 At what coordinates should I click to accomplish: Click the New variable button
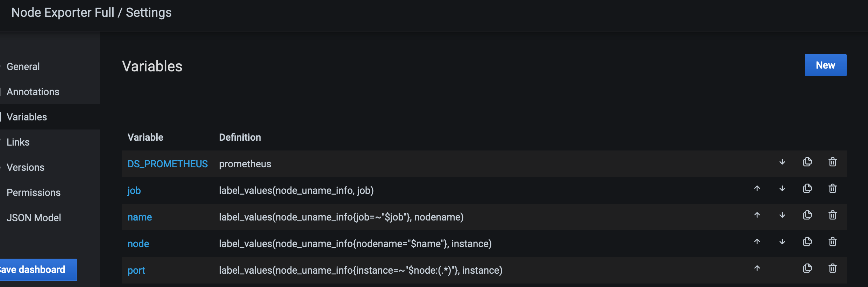click(x=825, y=65)
